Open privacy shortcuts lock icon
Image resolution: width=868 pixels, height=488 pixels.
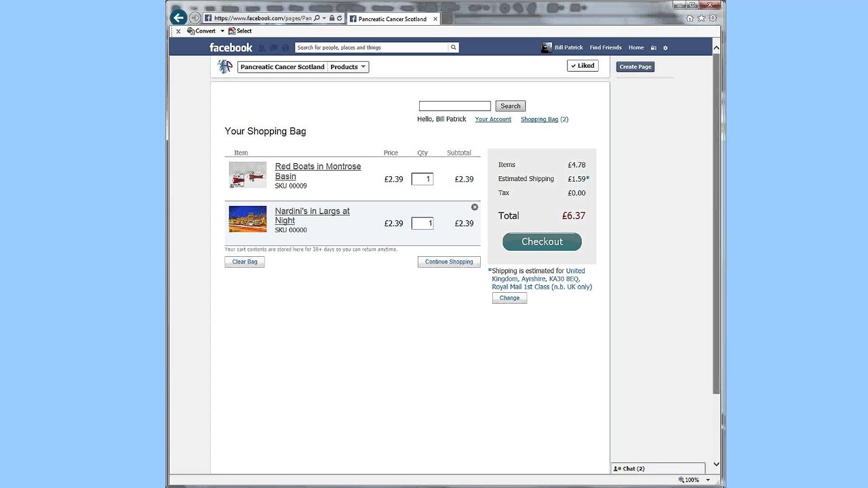click(x=654, y=47)
